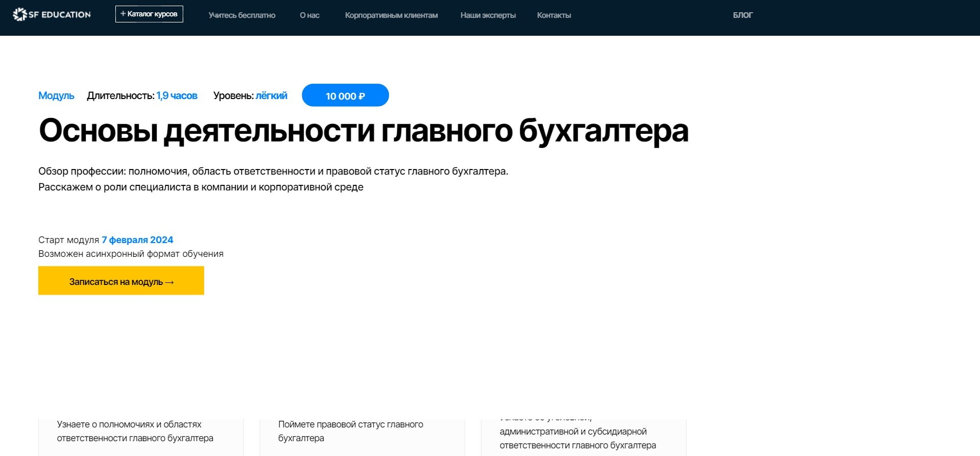Open the Каталог курсов menu

[x=149, y=14]
